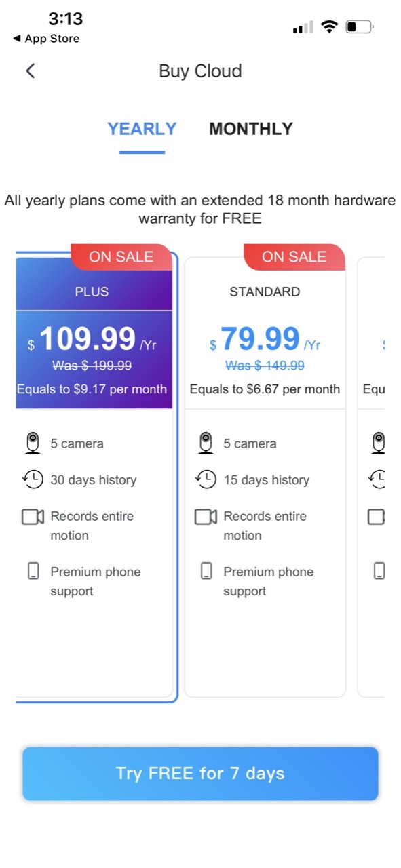The image size is (401, 868).
Task: Click the back chevron beside Buy Cloud
Action: coord(30,71)
